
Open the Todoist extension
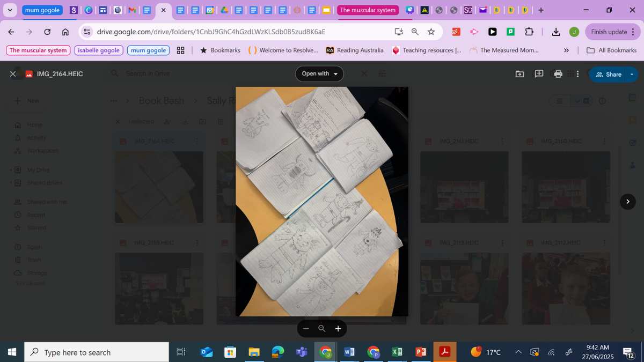[456, 32]
